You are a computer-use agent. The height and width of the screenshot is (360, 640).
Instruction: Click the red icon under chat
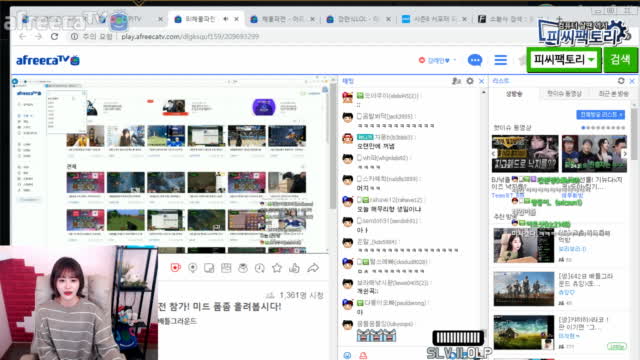tap(363, 355)
